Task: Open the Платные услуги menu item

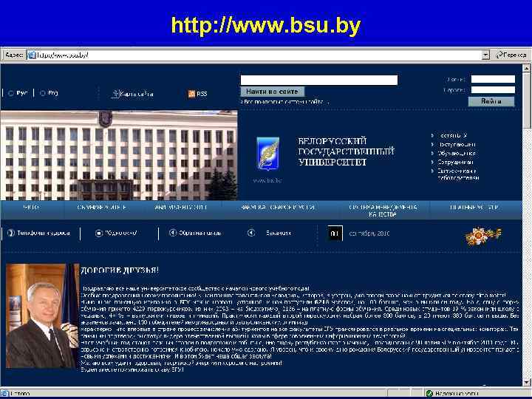Action: coord(474,208)
